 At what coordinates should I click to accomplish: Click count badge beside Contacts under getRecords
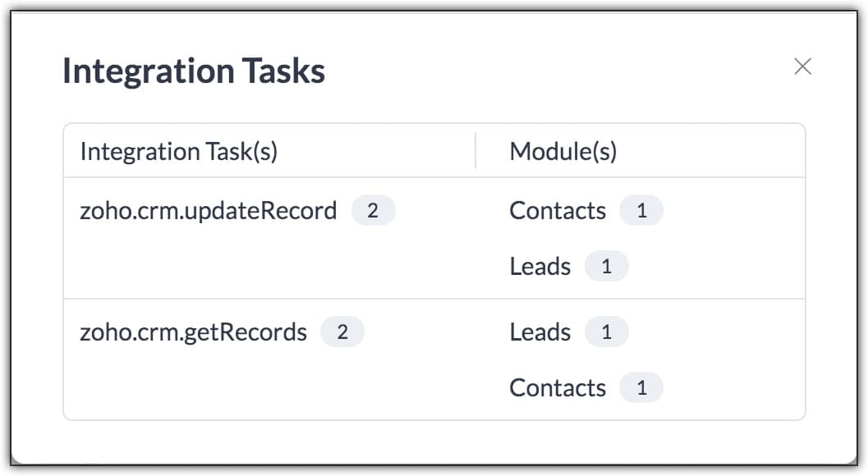[641, 388]
